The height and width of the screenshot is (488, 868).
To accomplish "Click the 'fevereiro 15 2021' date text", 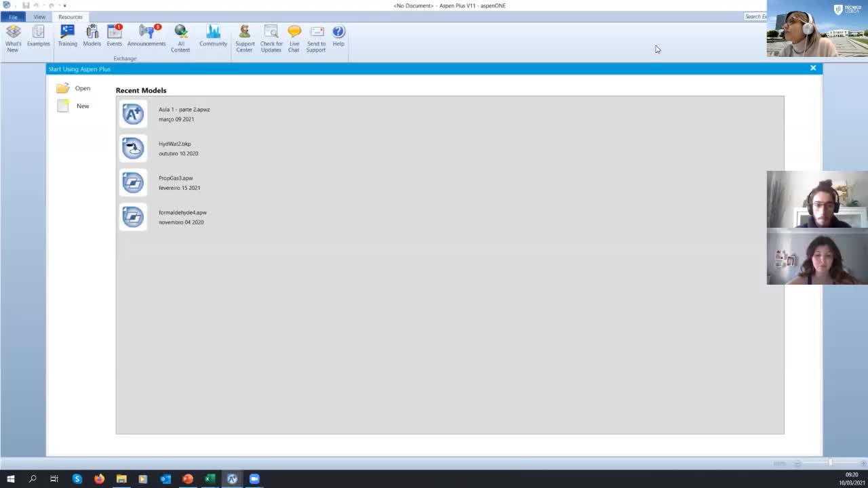I will 180,188.
